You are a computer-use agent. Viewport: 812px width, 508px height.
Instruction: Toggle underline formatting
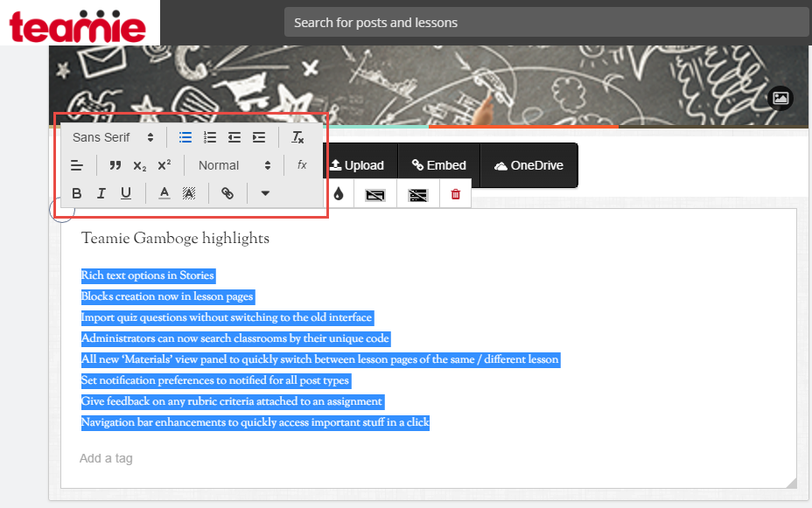[x=126, y=193]
